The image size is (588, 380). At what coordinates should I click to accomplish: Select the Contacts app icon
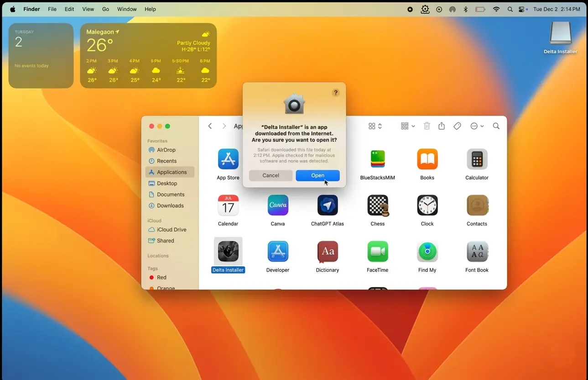(477, 206)
